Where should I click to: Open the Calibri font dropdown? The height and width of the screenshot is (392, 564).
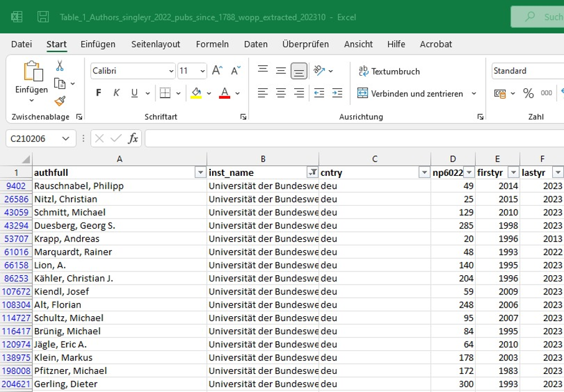(171, 70)
